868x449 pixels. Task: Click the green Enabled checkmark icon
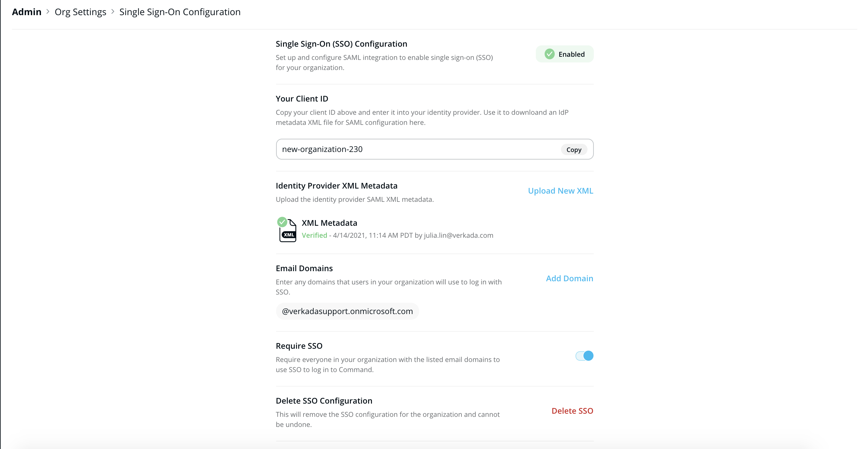click(x=549, y=54)
